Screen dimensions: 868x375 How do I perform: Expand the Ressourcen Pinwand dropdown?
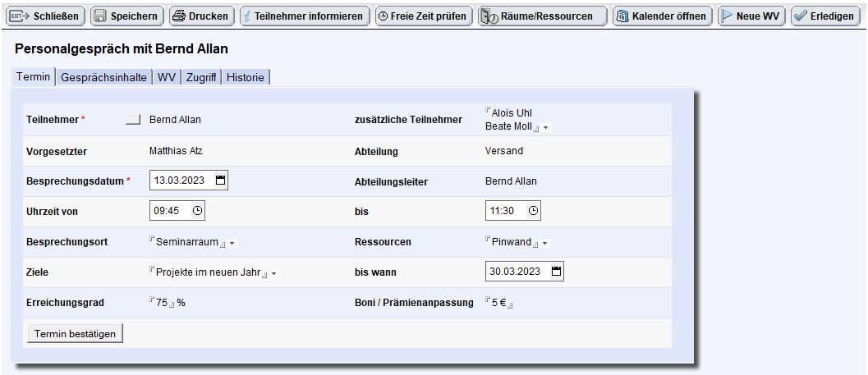tap(545, 243)
